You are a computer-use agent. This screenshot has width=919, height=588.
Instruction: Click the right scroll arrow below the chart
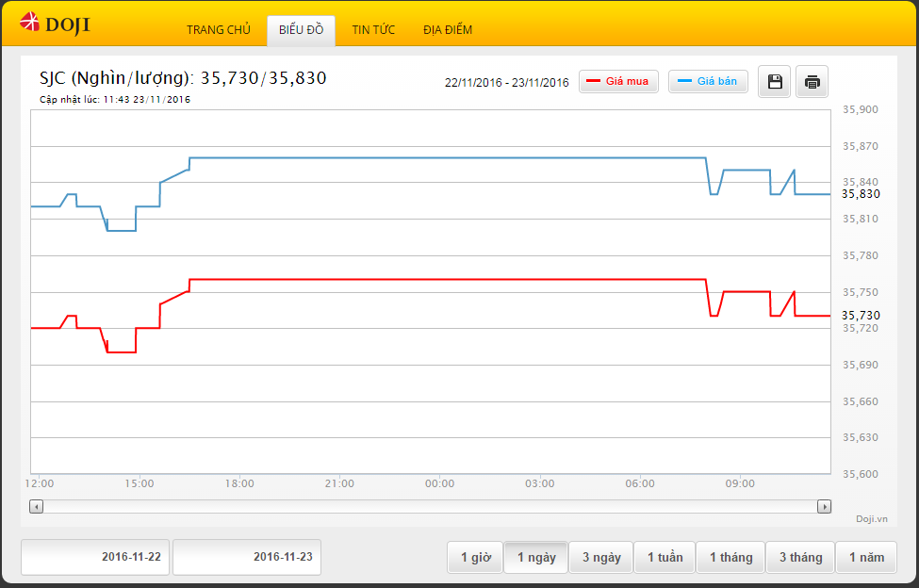pos(824,507)
